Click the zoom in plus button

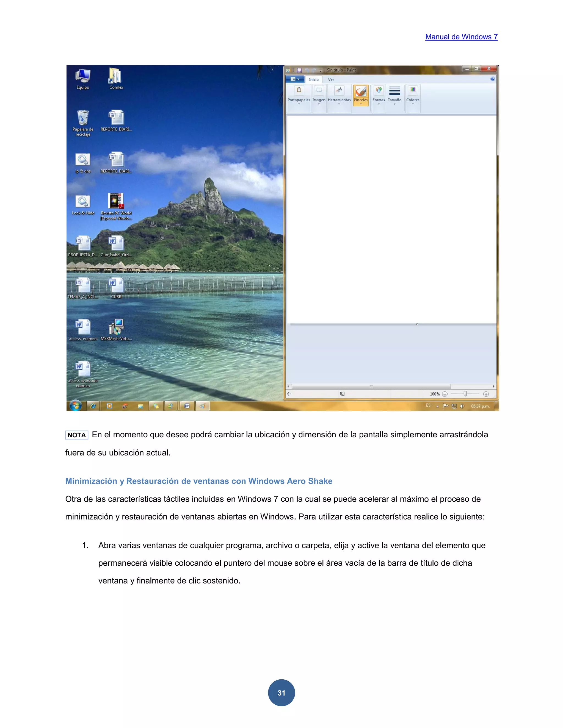click(x=486, y=394)
